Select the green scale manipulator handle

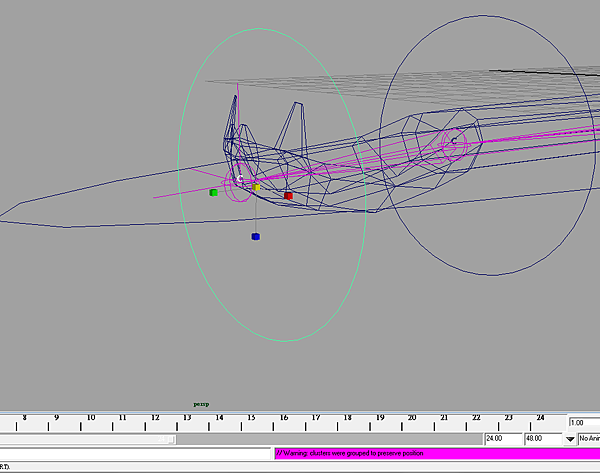pos(214,192)
